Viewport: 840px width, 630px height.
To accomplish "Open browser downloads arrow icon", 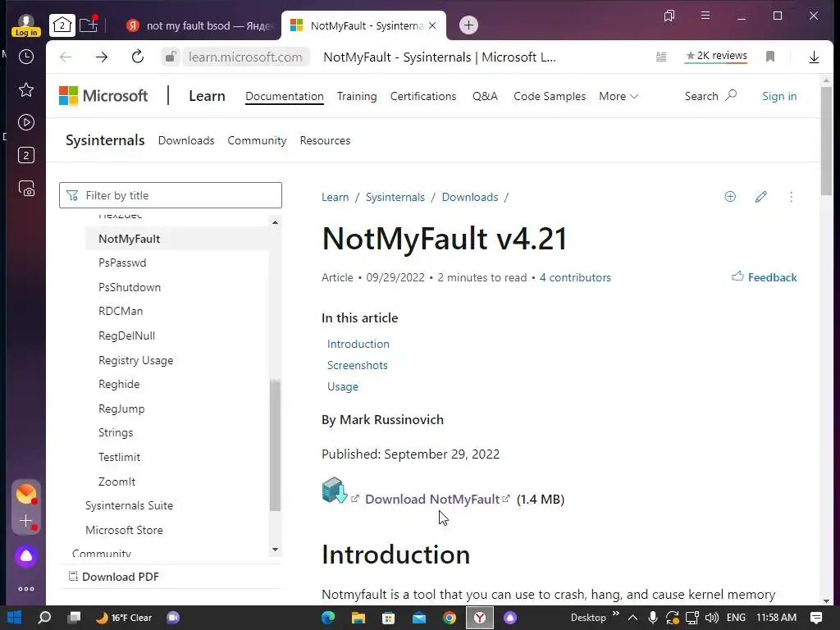I will [x=814, y=57].
